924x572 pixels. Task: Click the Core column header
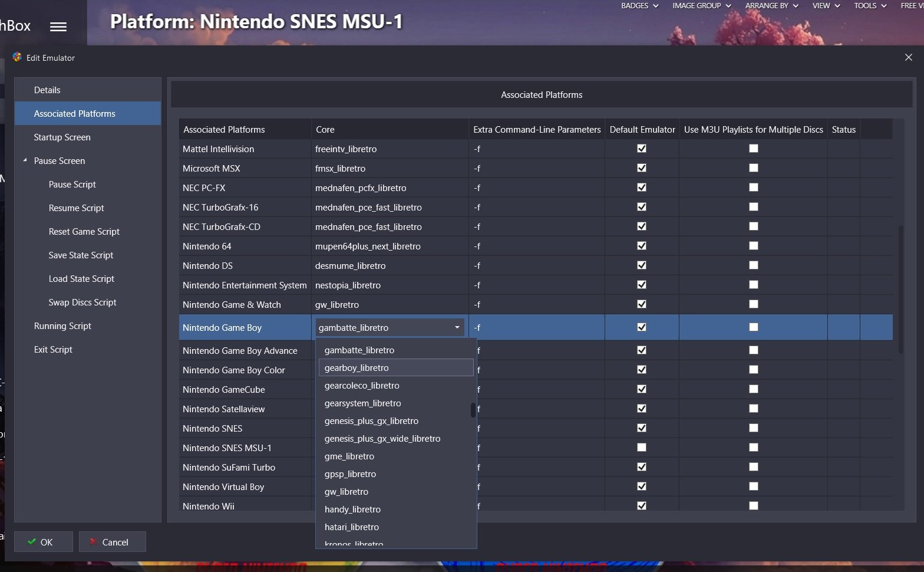[x=390, y=129]
